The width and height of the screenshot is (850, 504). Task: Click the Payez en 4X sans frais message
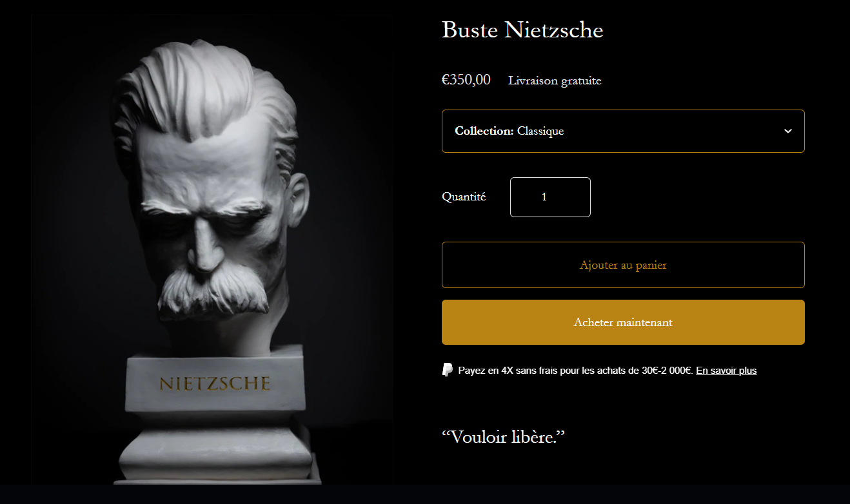(x=575, y=371)
